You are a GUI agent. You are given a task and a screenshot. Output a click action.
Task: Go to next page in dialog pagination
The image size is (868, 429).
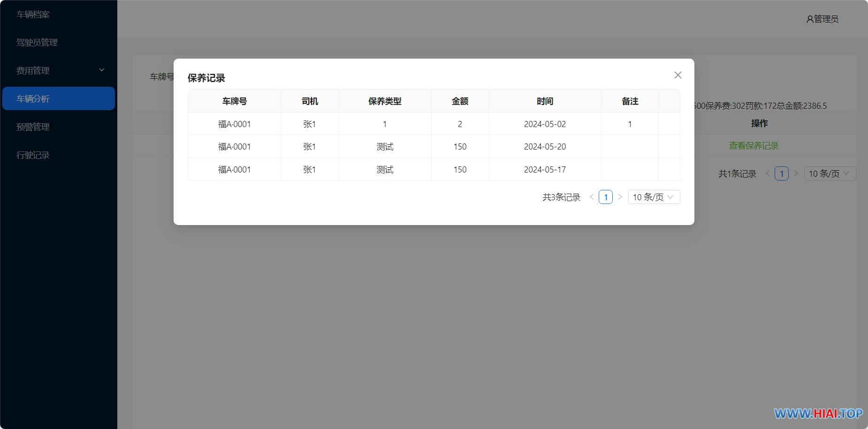click(x=620, y=197)
